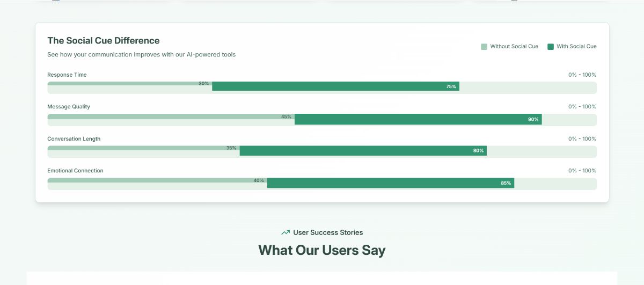Click the Response Time 75% dark bar
The image size is (644, 285).
point(335,86)
